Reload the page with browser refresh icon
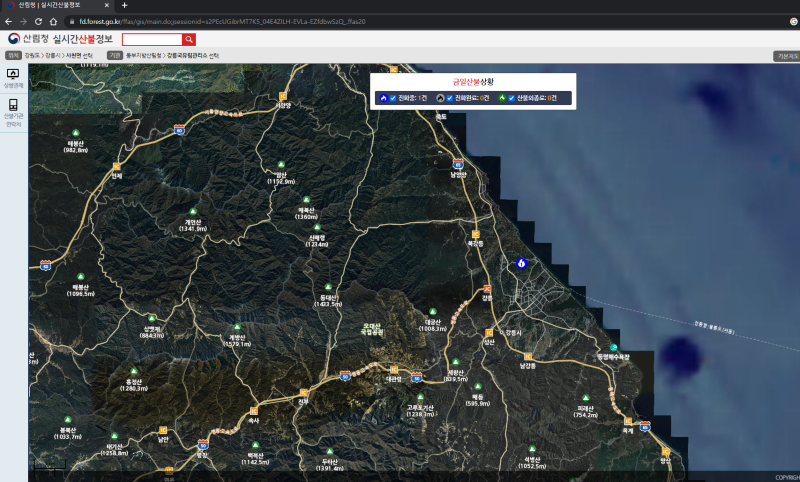The height and width of the screenshot is (482, 800). [38, 20]
